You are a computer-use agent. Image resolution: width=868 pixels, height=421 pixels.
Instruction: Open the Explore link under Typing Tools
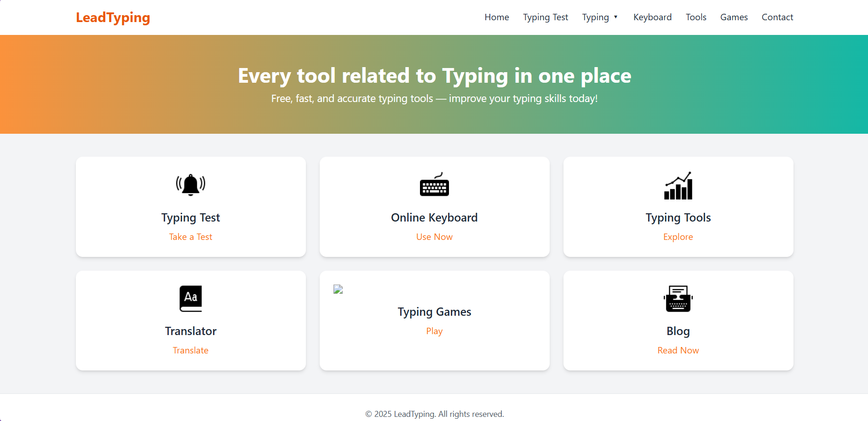[678, 237]
